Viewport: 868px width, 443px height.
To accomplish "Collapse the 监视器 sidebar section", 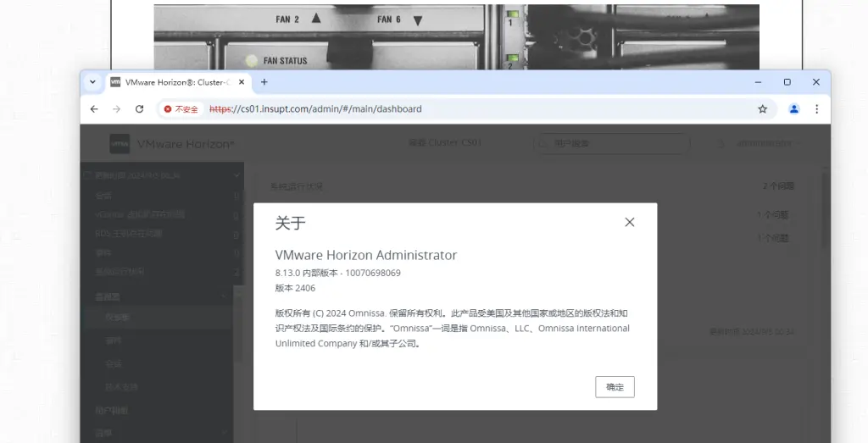I will 224,297.
